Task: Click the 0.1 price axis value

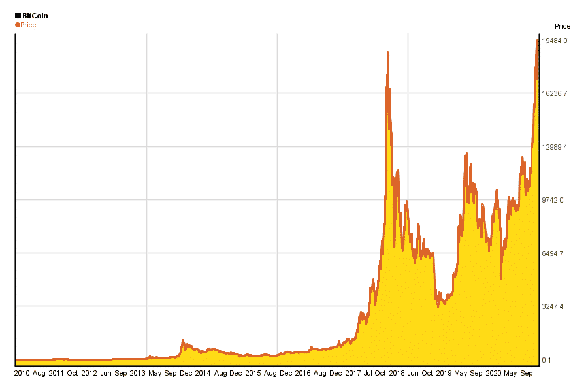Action: pos(546,360)
